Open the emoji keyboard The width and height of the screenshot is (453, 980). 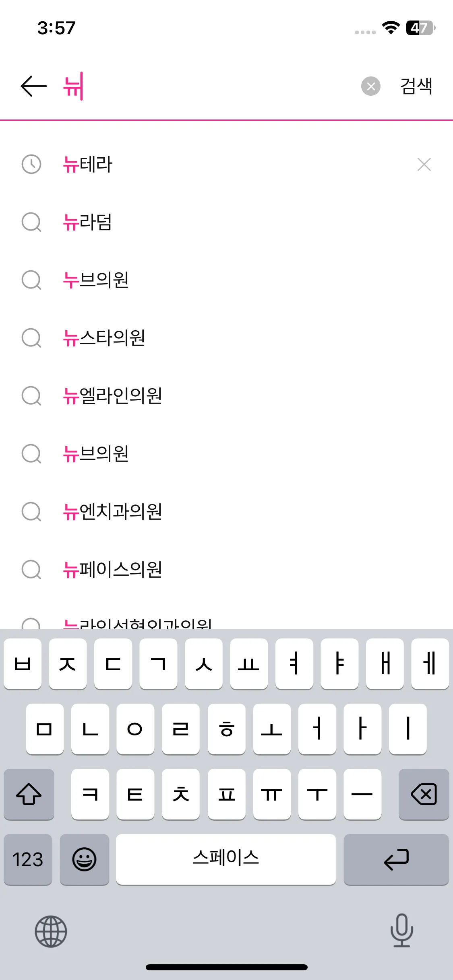click(x=84, y=859)
